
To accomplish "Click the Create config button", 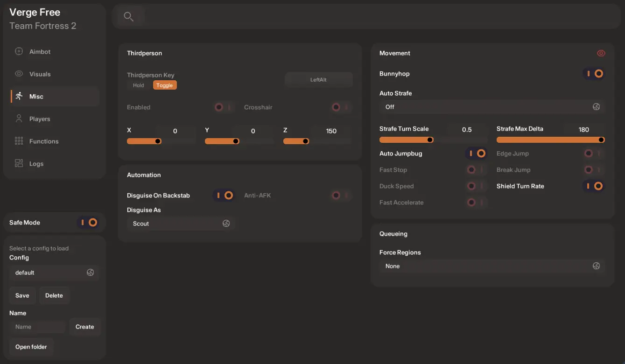I will coord(85,327).
